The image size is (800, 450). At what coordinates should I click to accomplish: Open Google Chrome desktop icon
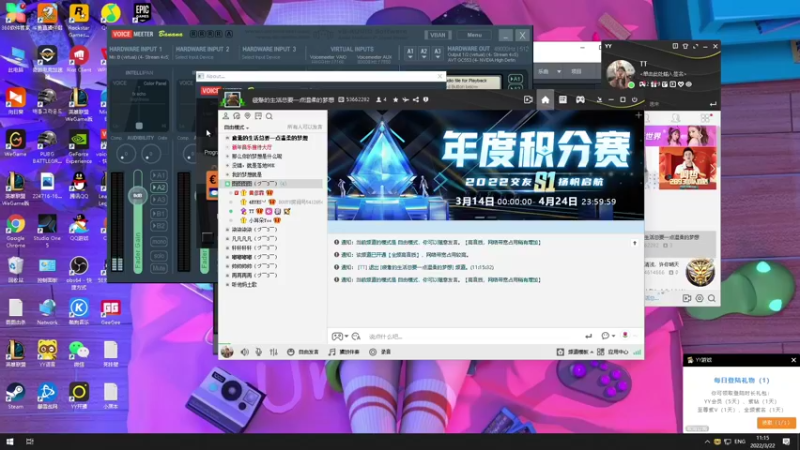(15, 230)
